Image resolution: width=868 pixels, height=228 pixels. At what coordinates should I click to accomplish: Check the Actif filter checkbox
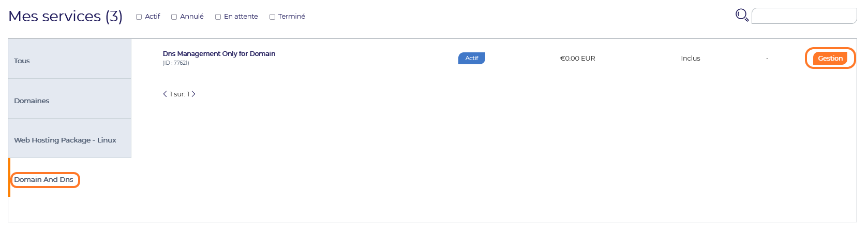point(139,17)
